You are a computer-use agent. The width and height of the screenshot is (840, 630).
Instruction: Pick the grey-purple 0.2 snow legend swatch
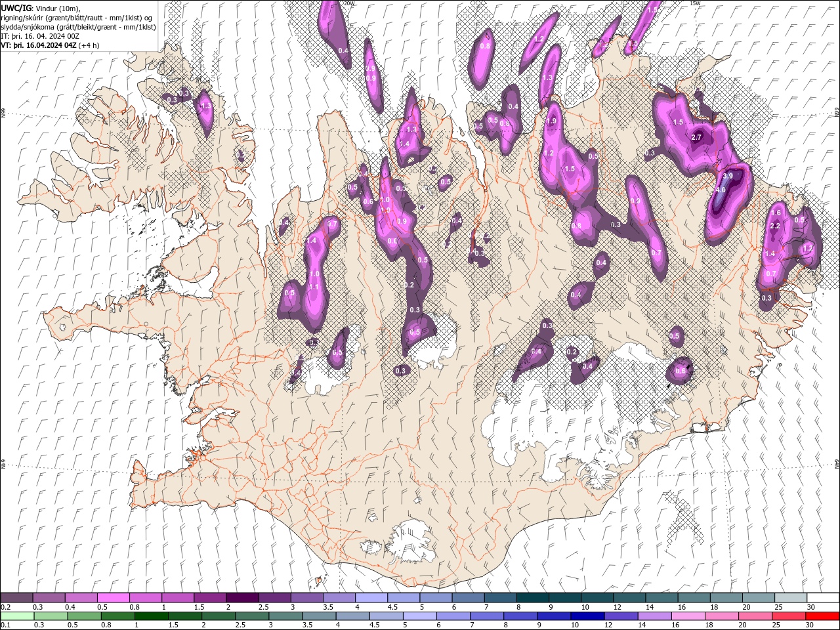click(16, 598)
